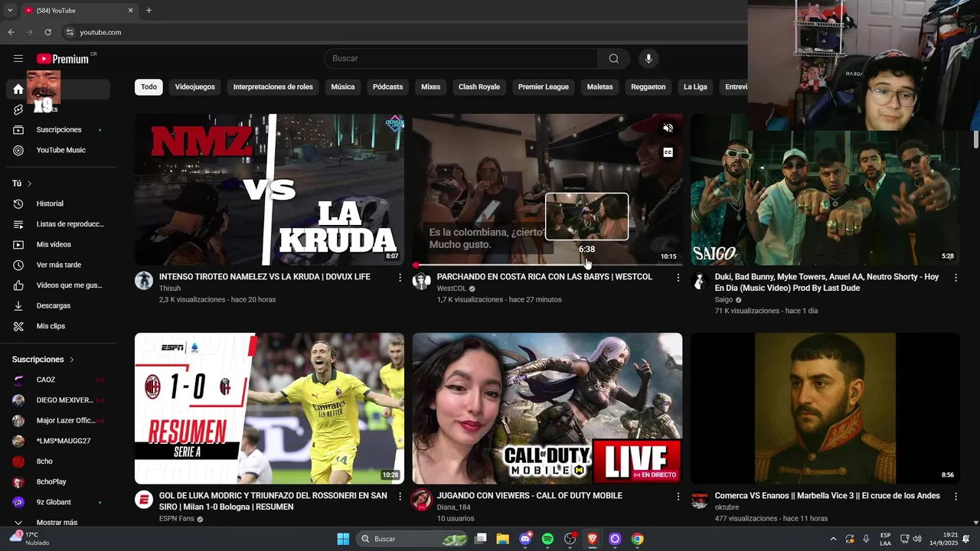Open options for Call of Duty Mobile stream
Viewport: 980px width, 551px height.
(x=678, y=497)
